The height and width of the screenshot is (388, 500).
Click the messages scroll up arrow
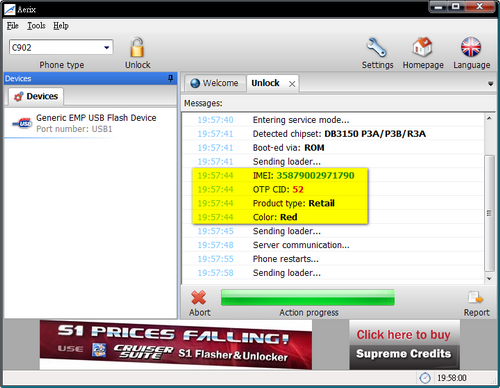pyautogui.click(x=489, y=118)
